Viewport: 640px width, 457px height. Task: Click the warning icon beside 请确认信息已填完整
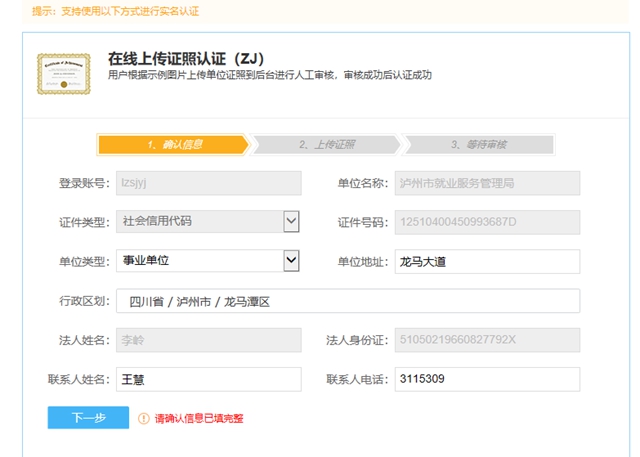[143, 418]
